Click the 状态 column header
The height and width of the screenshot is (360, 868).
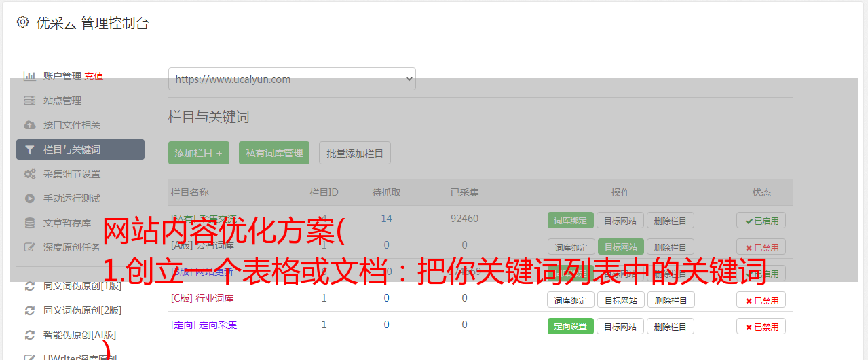(x=761, y=192)
